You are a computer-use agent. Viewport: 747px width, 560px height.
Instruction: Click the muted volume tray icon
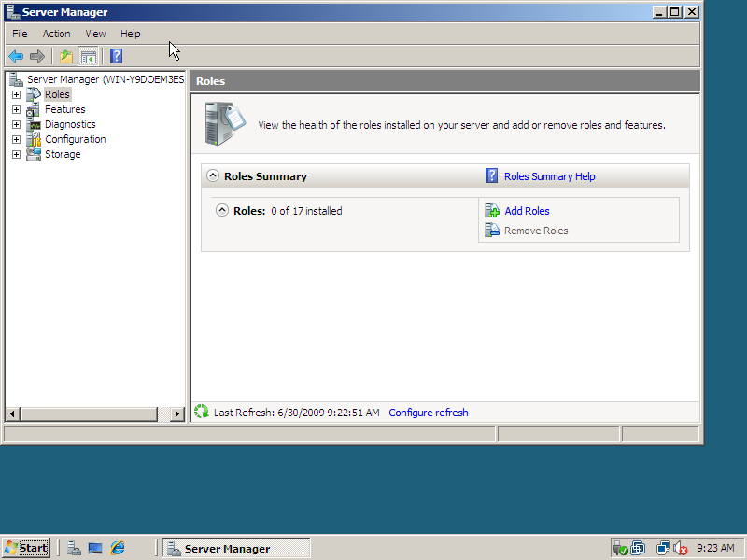tap(681, 549)
